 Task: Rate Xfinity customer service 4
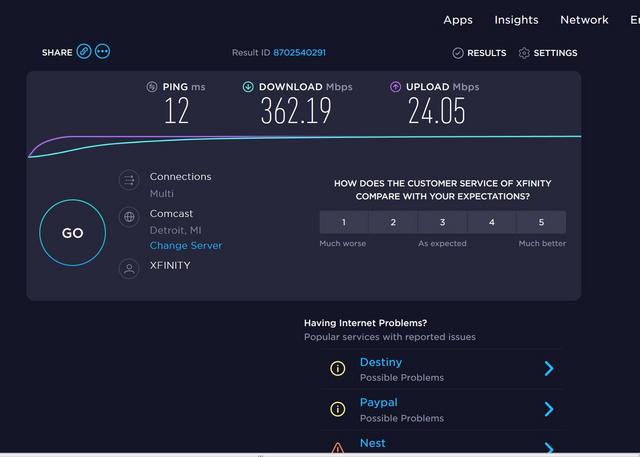tap(492, 222)
